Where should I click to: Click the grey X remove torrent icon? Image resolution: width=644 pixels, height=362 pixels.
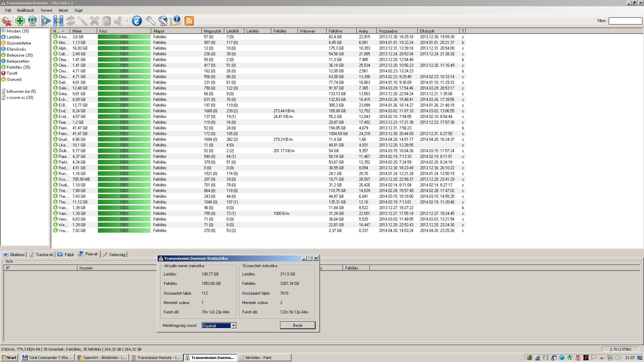click(x=95, y=21)
